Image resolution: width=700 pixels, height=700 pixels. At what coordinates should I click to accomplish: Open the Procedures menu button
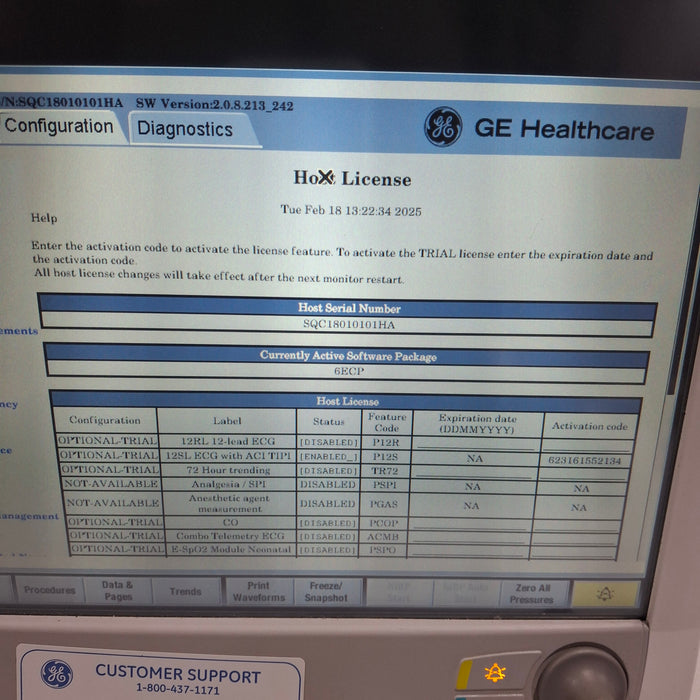pyautogui.click(x=49, y=590)
